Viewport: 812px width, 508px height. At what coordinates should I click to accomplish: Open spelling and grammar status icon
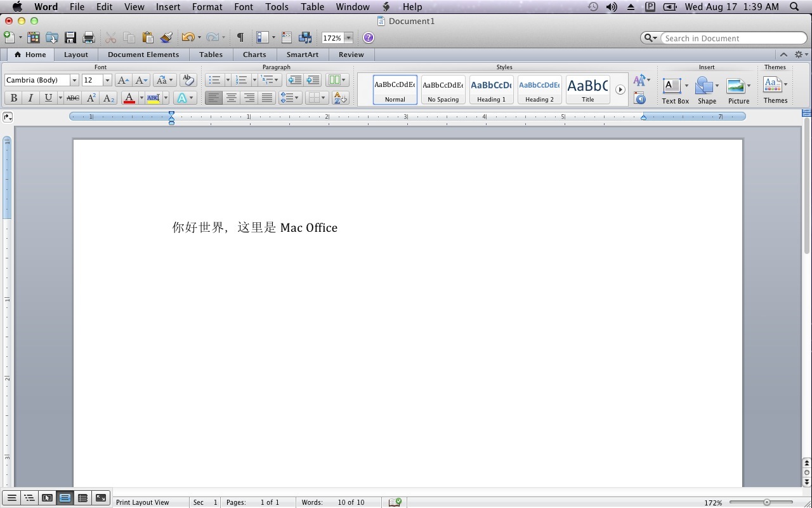click(395, 502)
